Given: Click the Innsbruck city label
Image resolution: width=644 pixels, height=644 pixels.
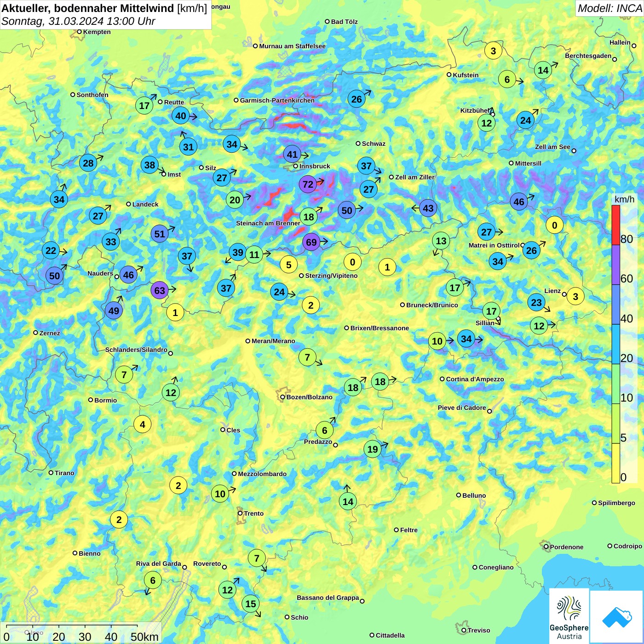Looking at the screenshot, I should coord(315,166).
